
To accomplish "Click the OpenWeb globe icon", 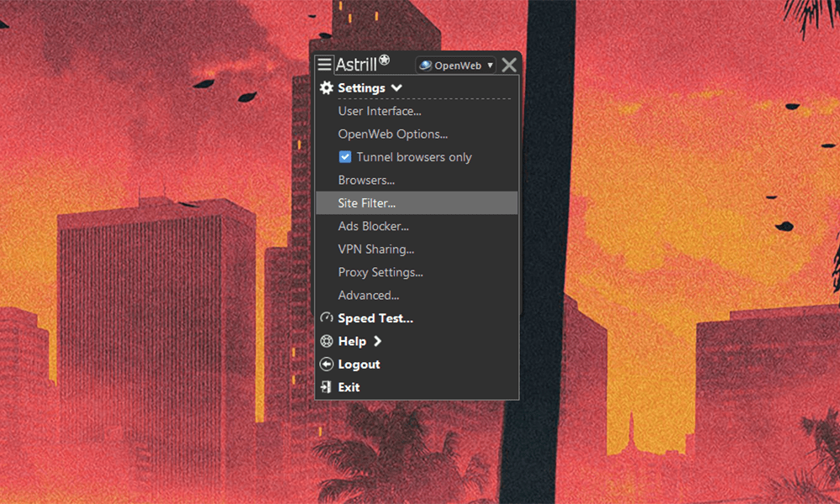I will pyautogui.click(x=425, y=66).
